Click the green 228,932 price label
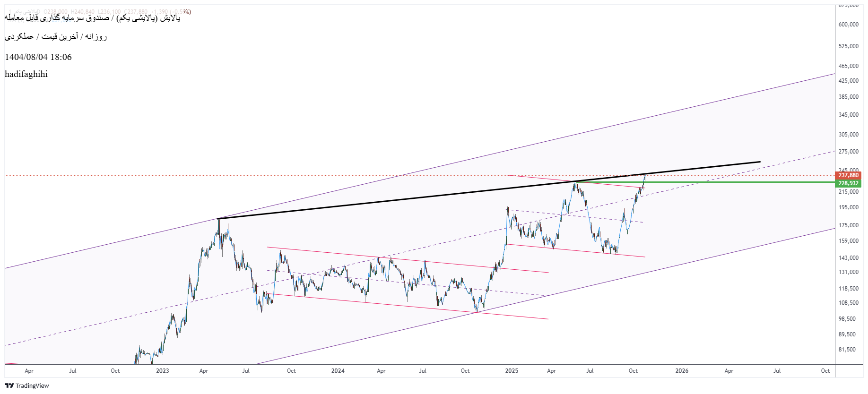The width and height of the screenshot is (868, 394). pyautogui.click(x=848, y=183)
